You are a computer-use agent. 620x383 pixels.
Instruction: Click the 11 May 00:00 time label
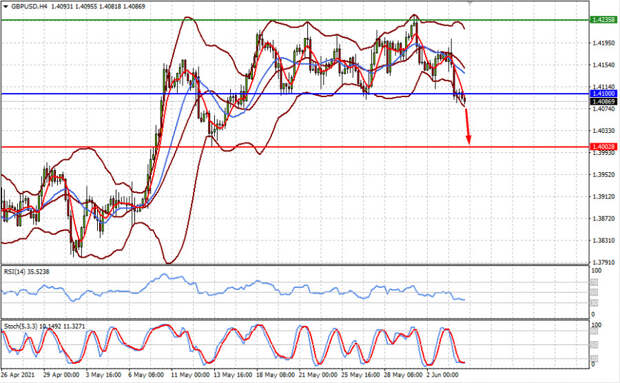click(x=190, y=375)
